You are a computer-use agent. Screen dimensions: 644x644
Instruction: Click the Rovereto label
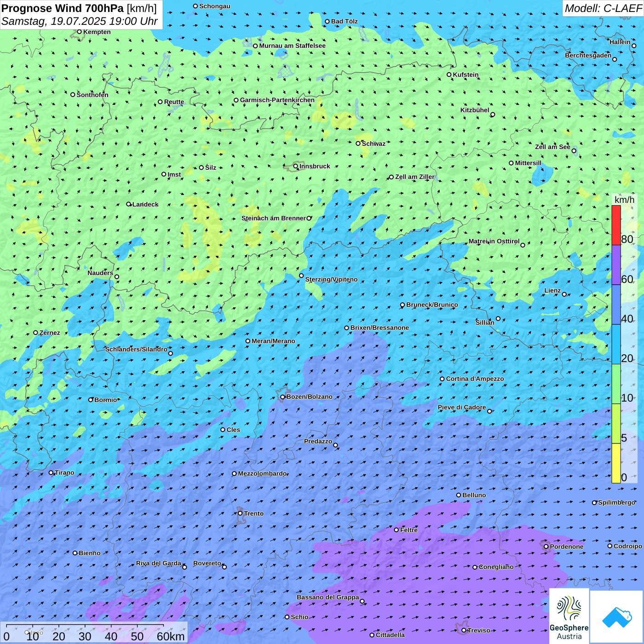coord(207,563)
